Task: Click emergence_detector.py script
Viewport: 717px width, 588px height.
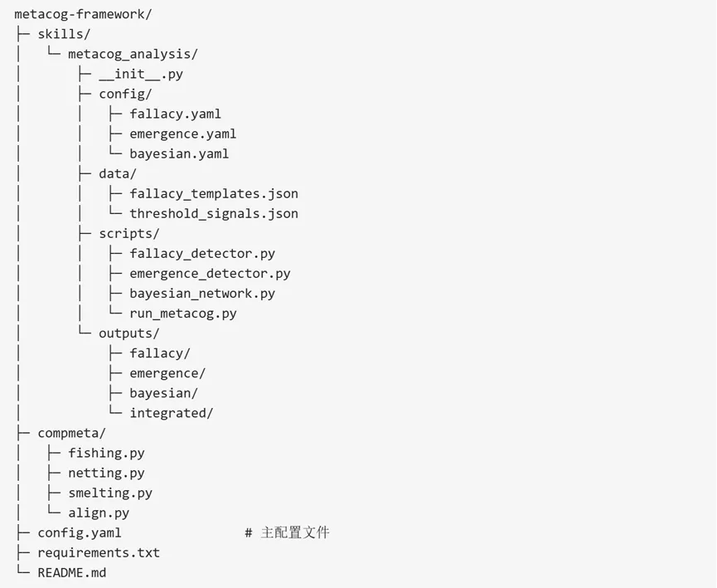Action: [210, 273]
